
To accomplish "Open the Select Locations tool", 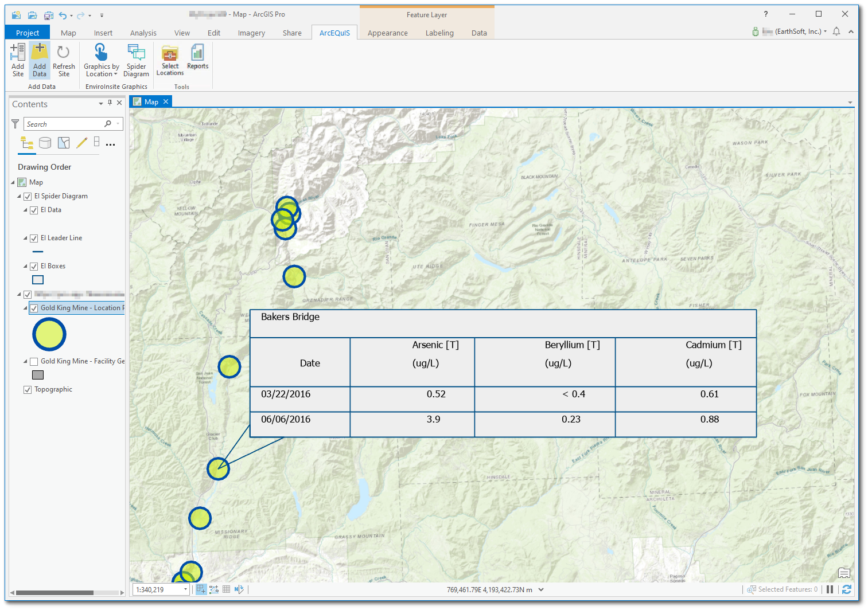I will click(x=170, y=60).
